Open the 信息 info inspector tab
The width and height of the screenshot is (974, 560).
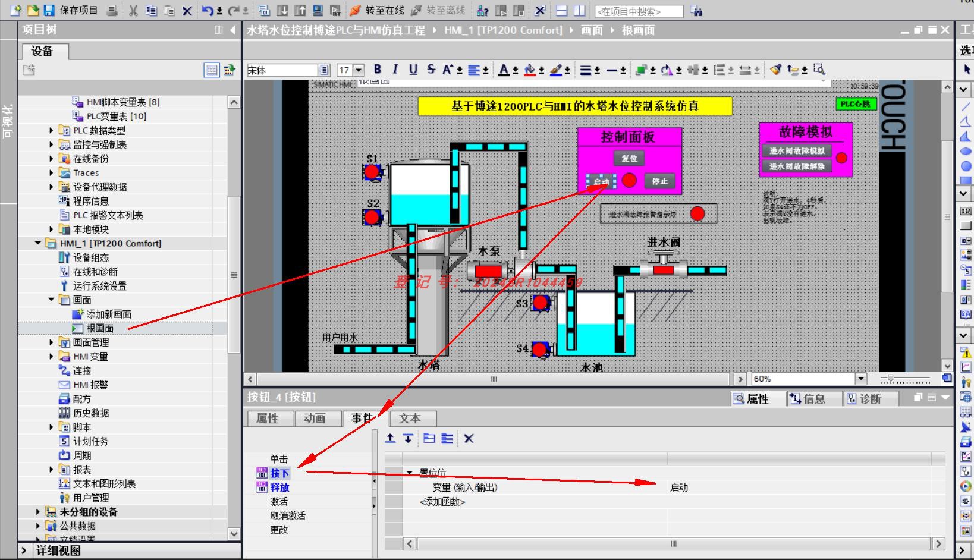click(813, 399)
